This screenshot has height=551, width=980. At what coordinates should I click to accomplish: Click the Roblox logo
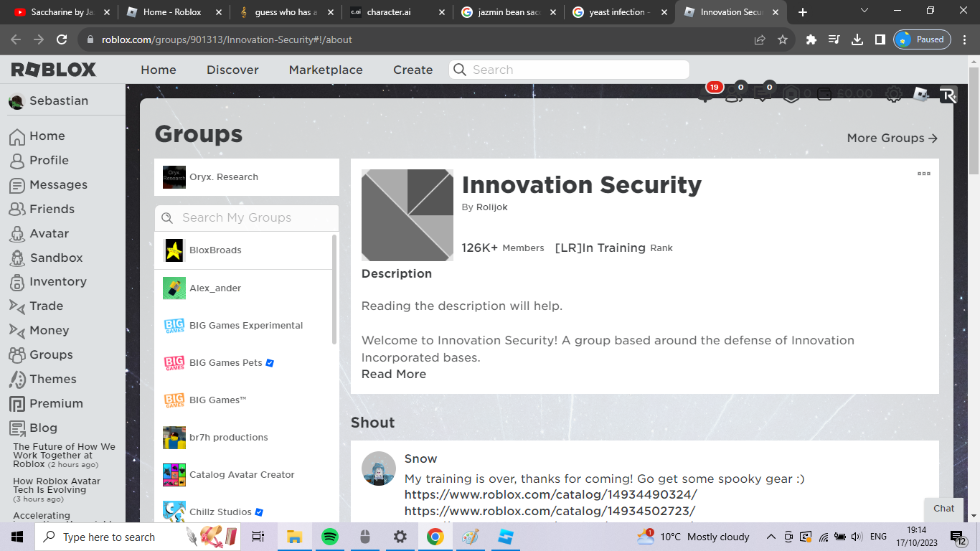pyautogui.click(x=54, y=70)
